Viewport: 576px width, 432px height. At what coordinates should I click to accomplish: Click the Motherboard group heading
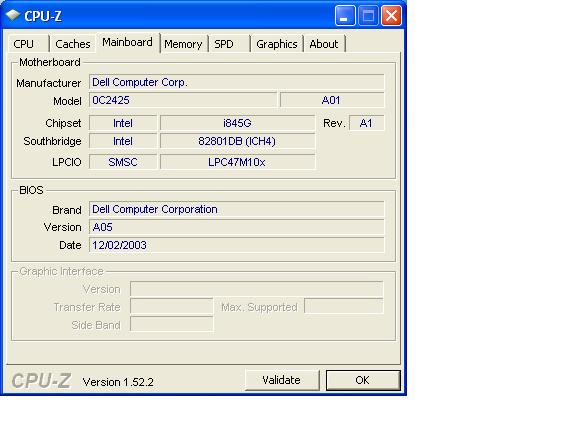pos(50,62)
